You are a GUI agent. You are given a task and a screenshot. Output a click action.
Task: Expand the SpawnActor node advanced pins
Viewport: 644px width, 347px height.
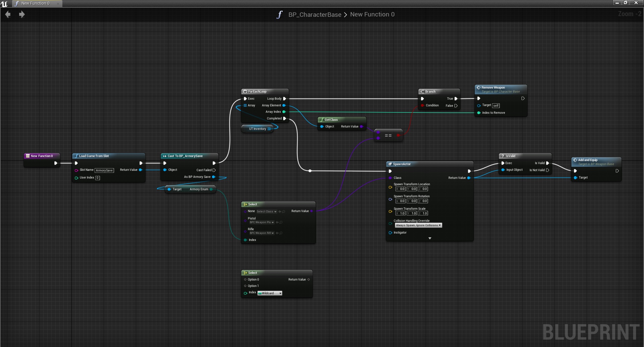[430, 238]
